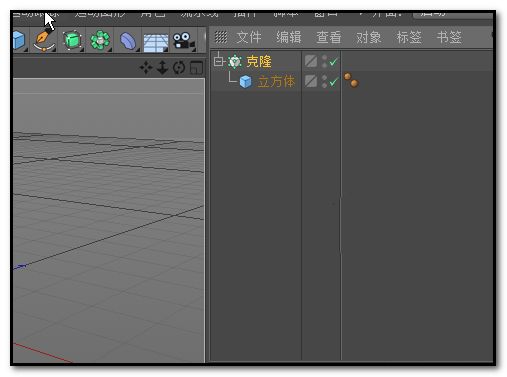Toggle green checkmark for 立方体 object
The width and height of the screenshot is (507, 377).
333,82
